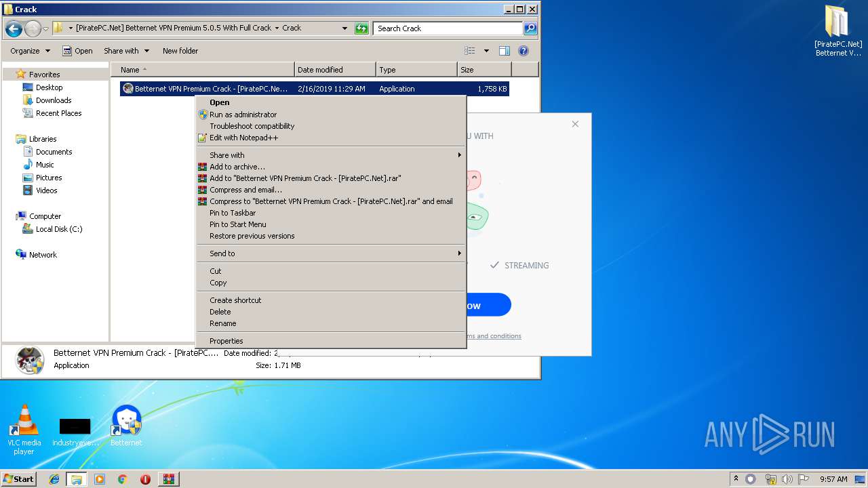Open the Betternet desktop shortcut
This screenshot has width=868, height=488.
pyautogui.click(x=126, y=426)
